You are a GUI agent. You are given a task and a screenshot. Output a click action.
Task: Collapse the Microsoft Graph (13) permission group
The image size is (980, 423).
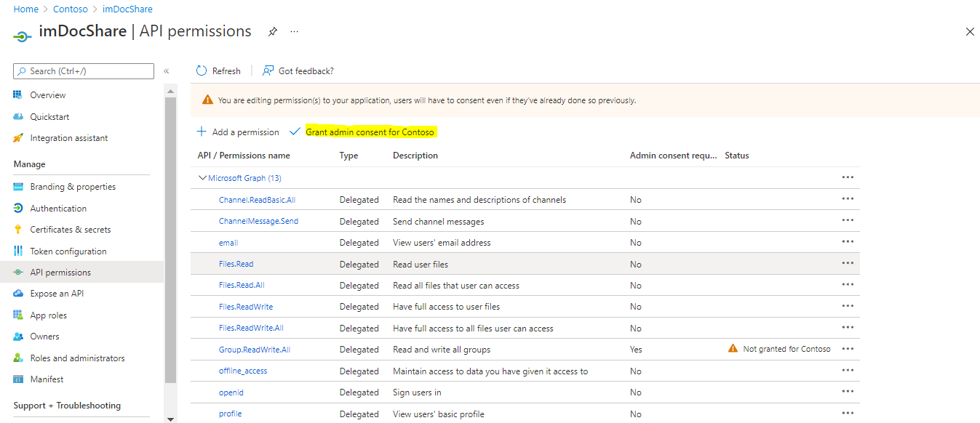click(202, 178)
